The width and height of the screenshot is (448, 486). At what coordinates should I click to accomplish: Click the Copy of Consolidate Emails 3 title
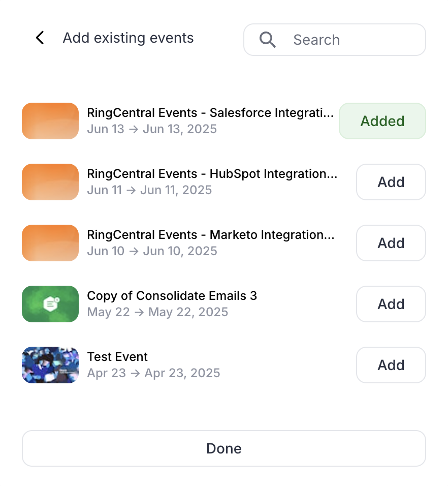[x=172, y=296]
